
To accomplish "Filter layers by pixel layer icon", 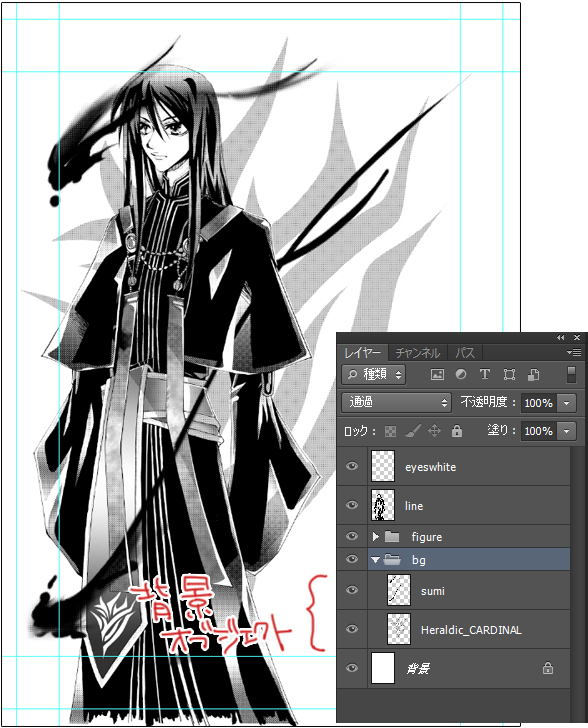I will point(437,375).
